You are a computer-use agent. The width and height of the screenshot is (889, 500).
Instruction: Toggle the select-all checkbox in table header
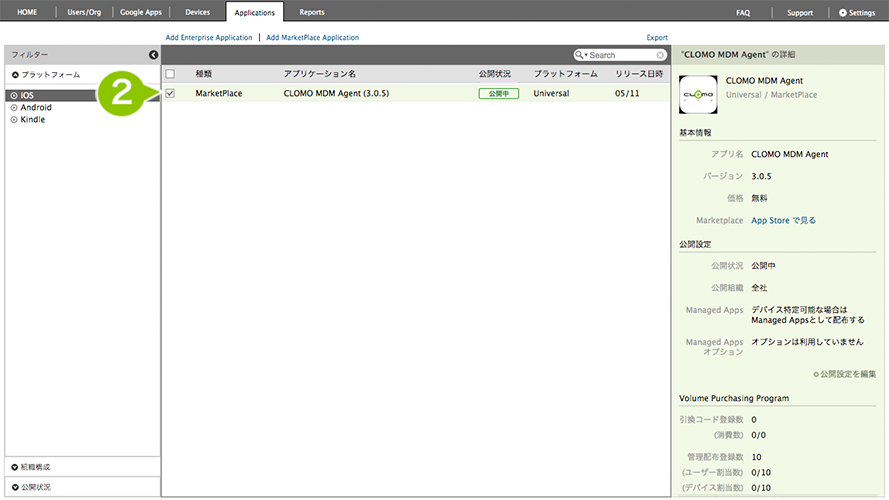tap(170, 74)
